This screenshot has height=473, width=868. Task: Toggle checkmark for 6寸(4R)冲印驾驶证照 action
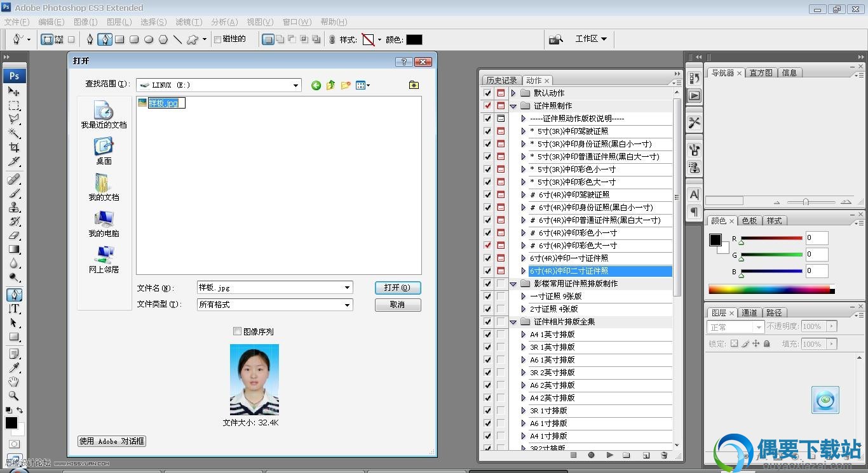tap(487, 194)
